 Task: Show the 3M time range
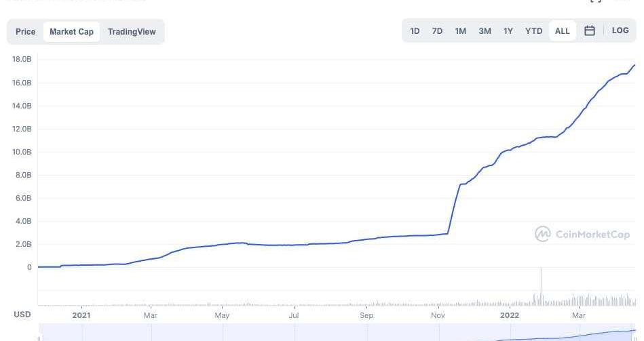(485, 31)
